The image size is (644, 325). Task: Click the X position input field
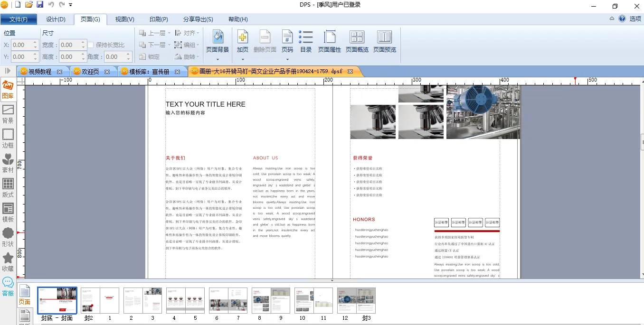21,45
